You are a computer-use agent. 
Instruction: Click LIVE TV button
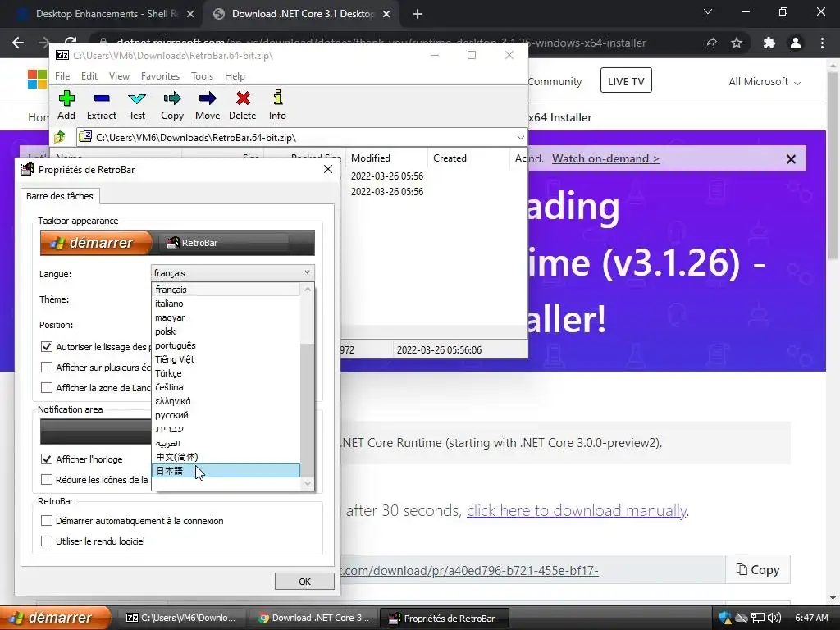(x=626, y=81)
